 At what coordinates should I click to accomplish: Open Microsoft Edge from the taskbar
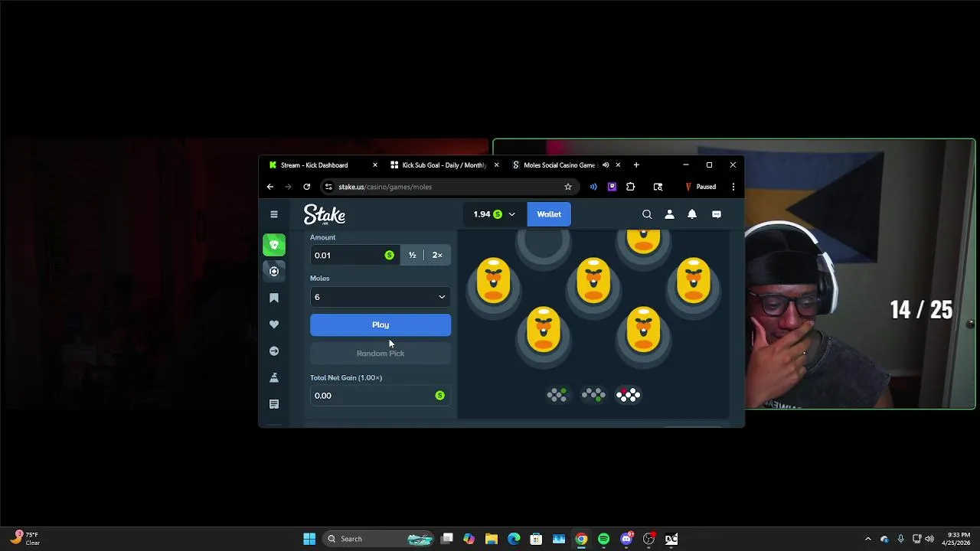(514, 539)
